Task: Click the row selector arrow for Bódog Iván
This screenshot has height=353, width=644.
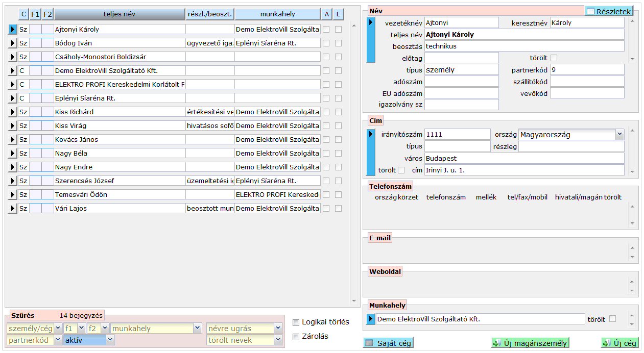Action: click(13, 43)
